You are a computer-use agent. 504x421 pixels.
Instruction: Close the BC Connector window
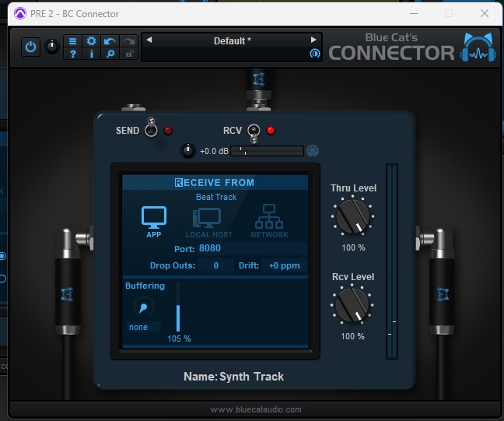[485, 13]
